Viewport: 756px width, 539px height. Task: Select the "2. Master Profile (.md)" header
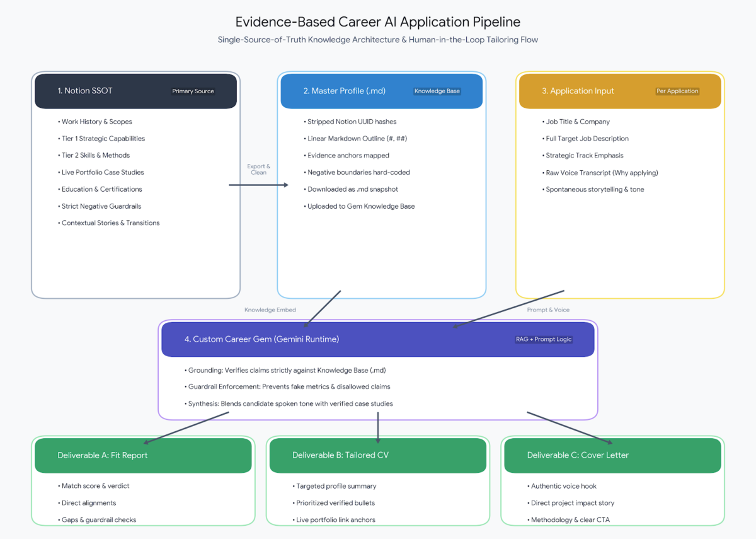(382, 91)
